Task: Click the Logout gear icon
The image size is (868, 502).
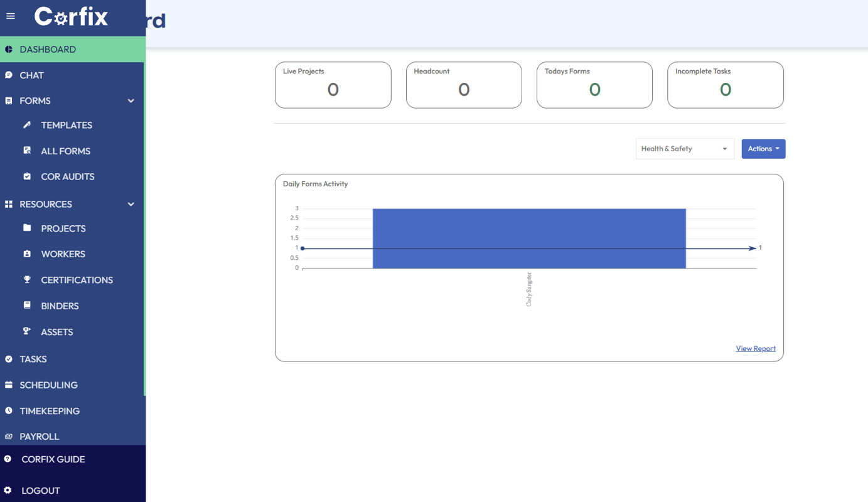Action: pyautogui.click(x=8, y=490)
